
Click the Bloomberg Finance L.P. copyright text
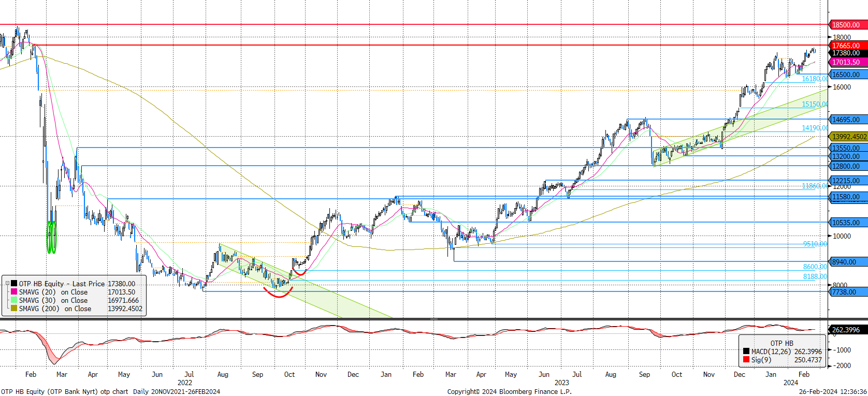pos(510,391)
